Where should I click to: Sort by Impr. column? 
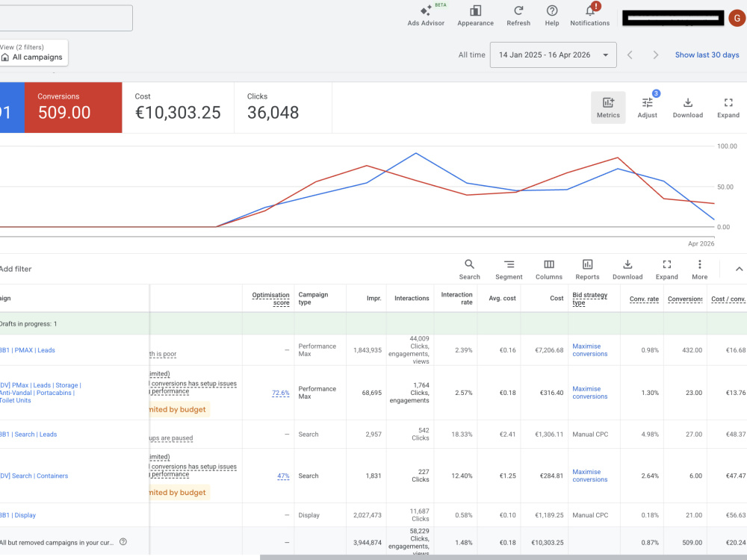[x=374, y=298]
